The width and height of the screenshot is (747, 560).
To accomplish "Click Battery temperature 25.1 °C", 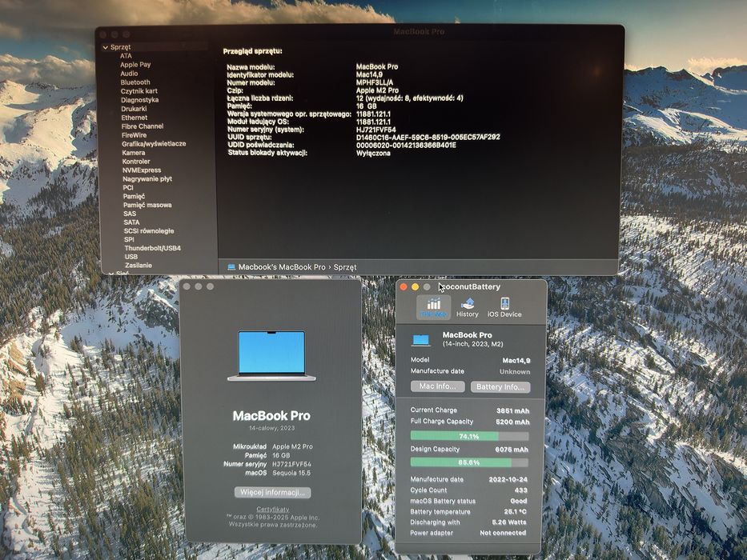I will [x=515, y=511].
